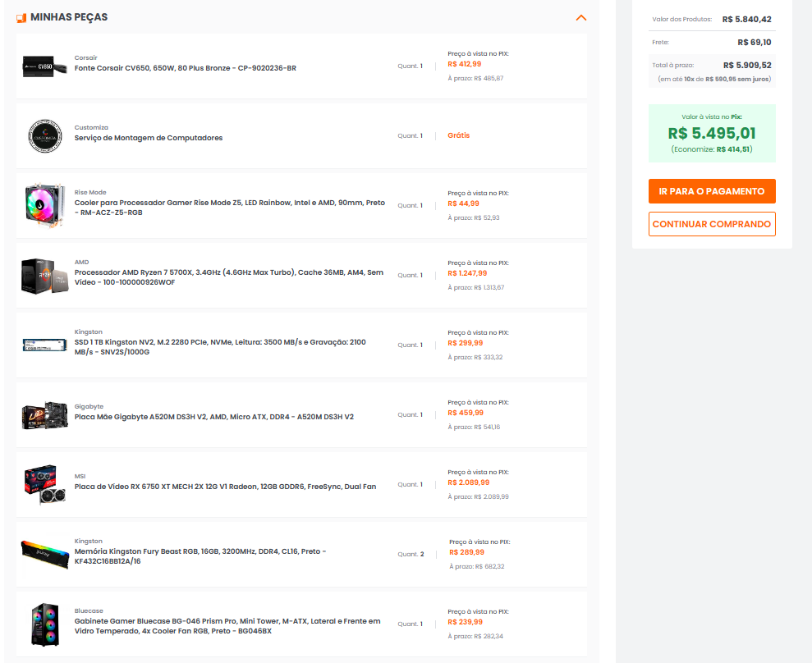
Task: Click the À prazo R$ 682,32 text
Action: pyautogui.click(x=477, y=567)
